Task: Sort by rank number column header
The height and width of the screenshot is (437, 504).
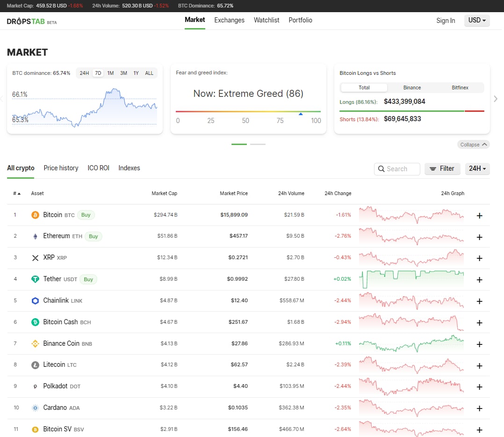Action: coord(17,194)
